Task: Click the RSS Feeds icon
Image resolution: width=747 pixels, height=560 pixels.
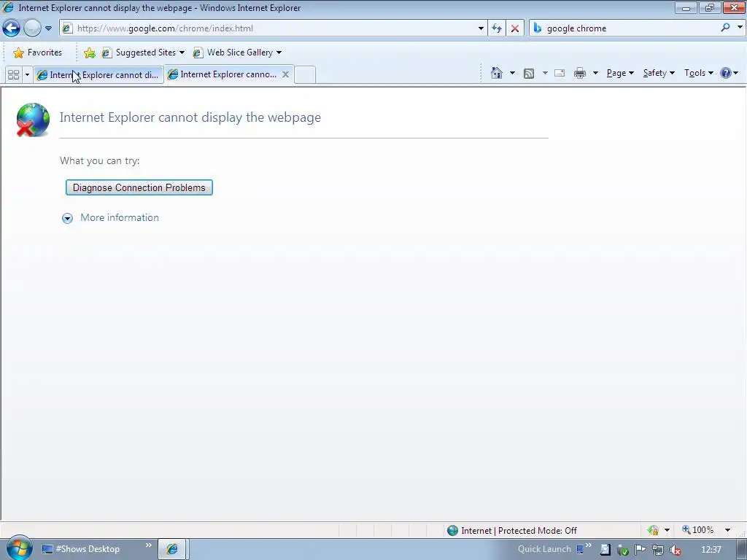Action: (529, 74)
